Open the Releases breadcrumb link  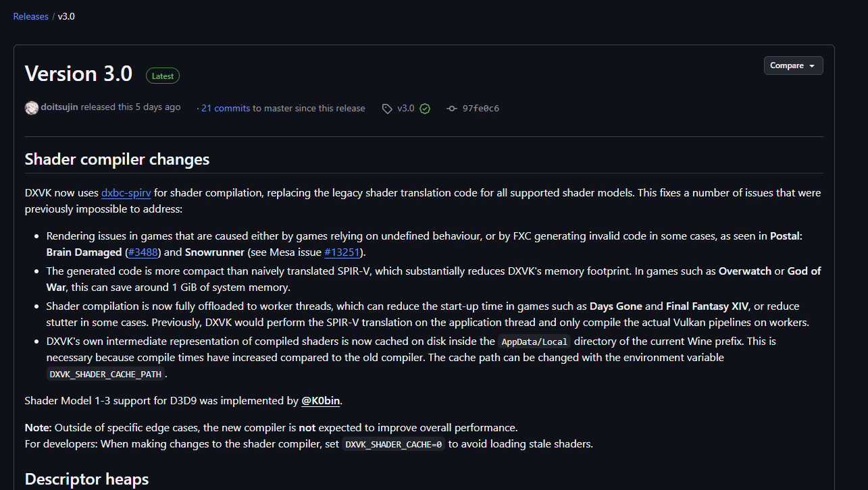click(30, 16)
